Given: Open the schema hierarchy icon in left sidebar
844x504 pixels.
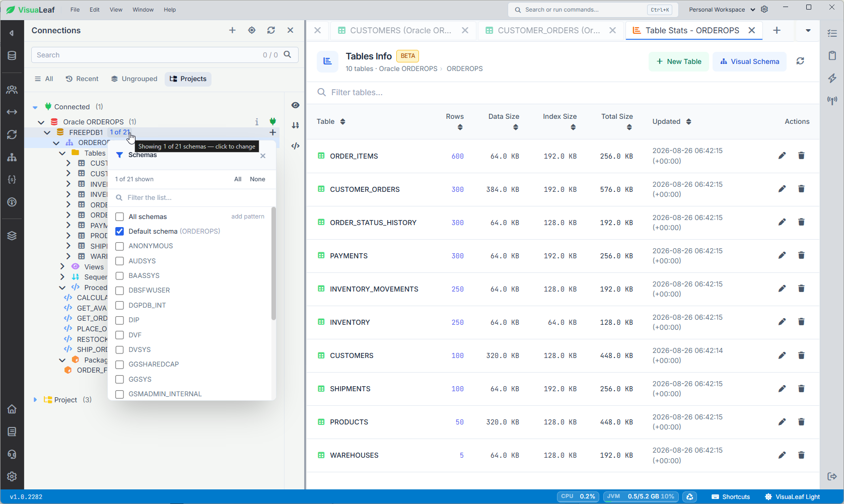Looking at the screenshot, I should (12, 157).
